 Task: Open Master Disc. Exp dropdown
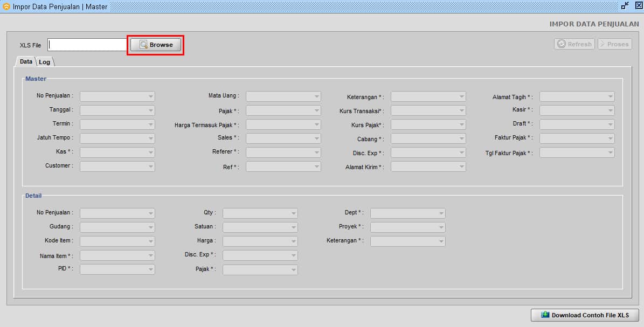coord(428,152)
